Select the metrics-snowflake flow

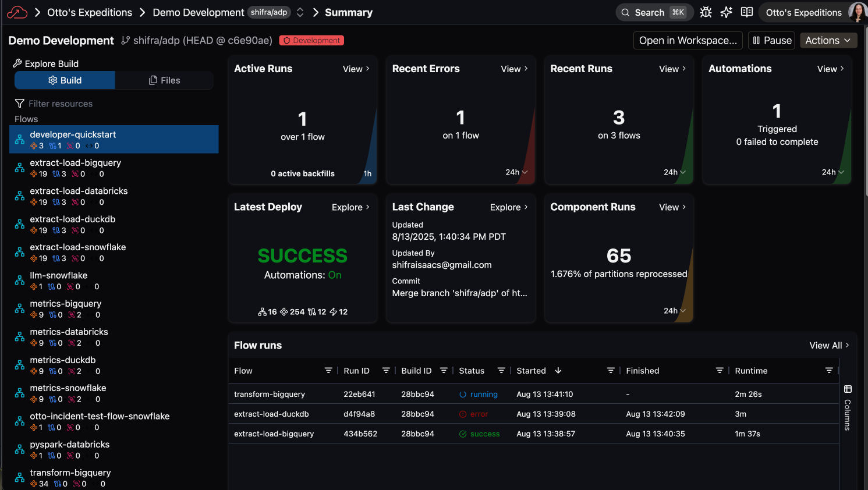tap(114, 393)
